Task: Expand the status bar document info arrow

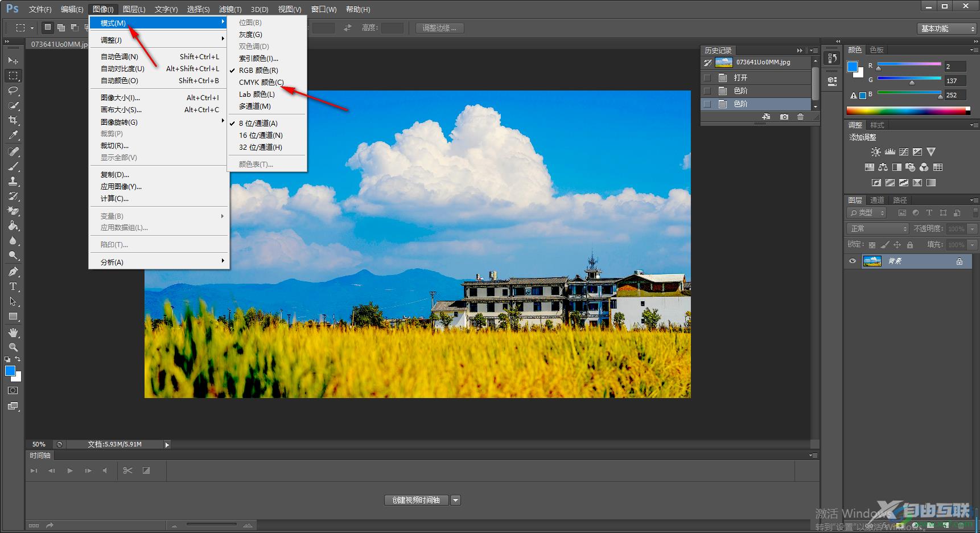Action: click(x=167, y=445)
